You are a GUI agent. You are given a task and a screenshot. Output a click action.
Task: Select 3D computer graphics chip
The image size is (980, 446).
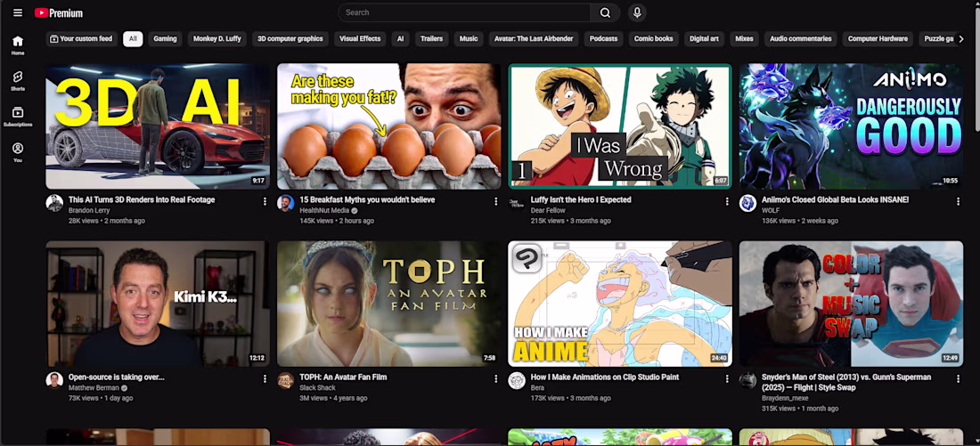pos(290,39)
